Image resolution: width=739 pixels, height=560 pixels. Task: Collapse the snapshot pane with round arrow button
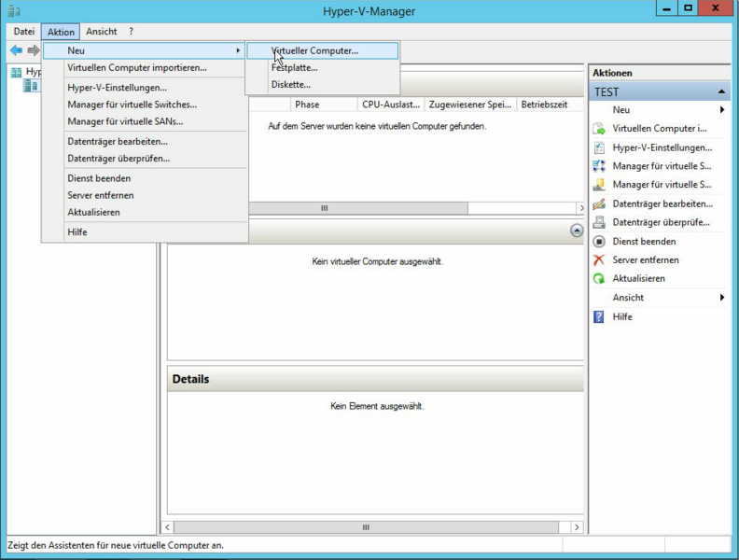[x=577, y=231]
